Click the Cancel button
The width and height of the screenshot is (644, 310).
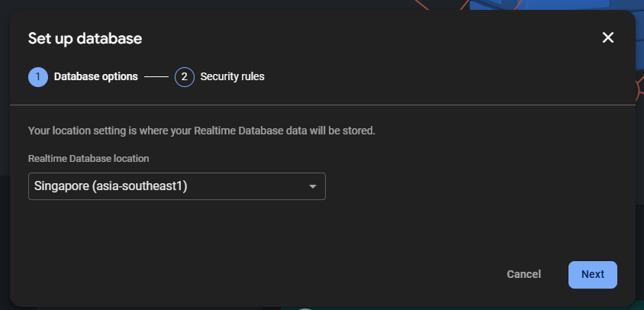point(523,274)
